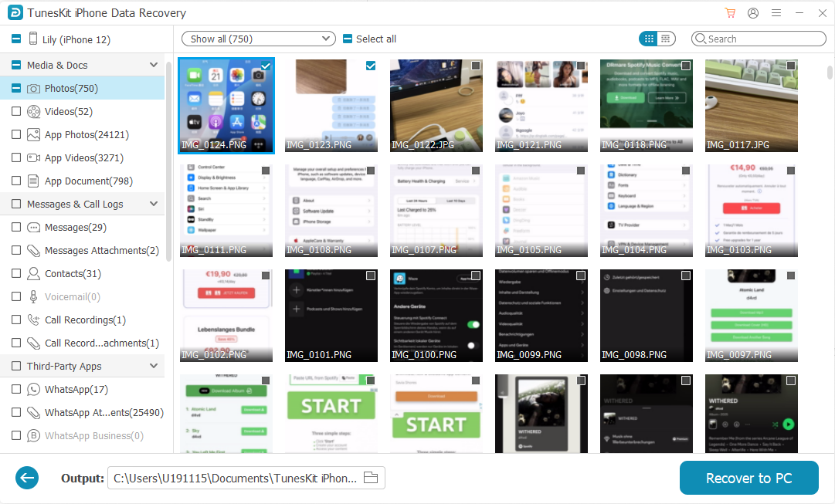
Task: Uncheck the IMG_0123.PNG thumbnail checkbox
Action: tap(371, 66)
